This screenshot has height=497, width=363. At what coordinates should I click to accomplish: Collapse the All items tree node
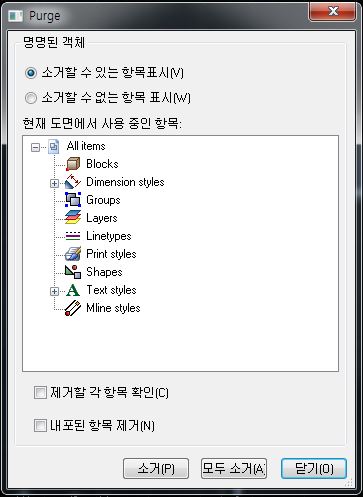click(35, 147)
